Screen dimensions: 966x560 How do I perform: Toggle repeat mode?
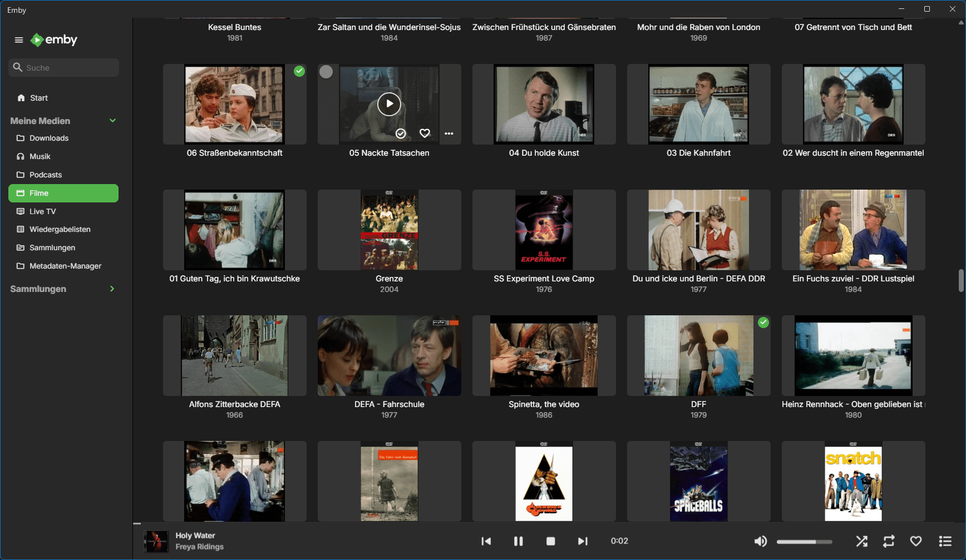[x=889, y=541]
